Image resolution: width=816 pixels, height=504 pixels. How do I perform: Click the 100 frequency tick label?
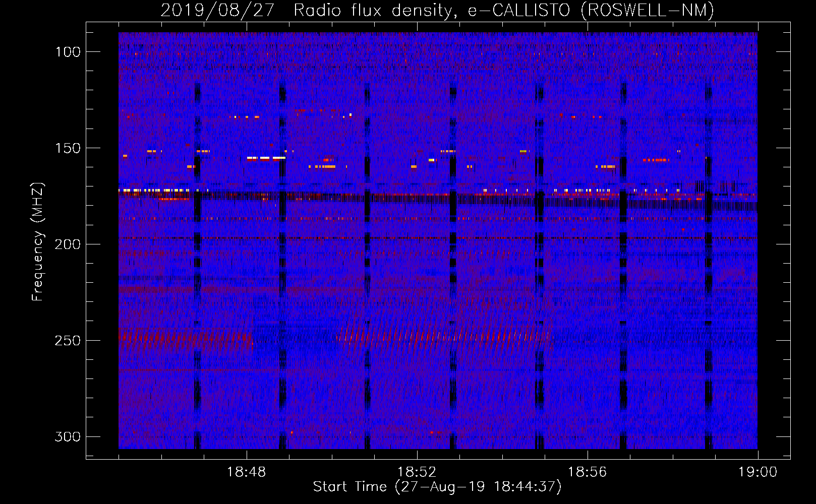tap(68, 52)
